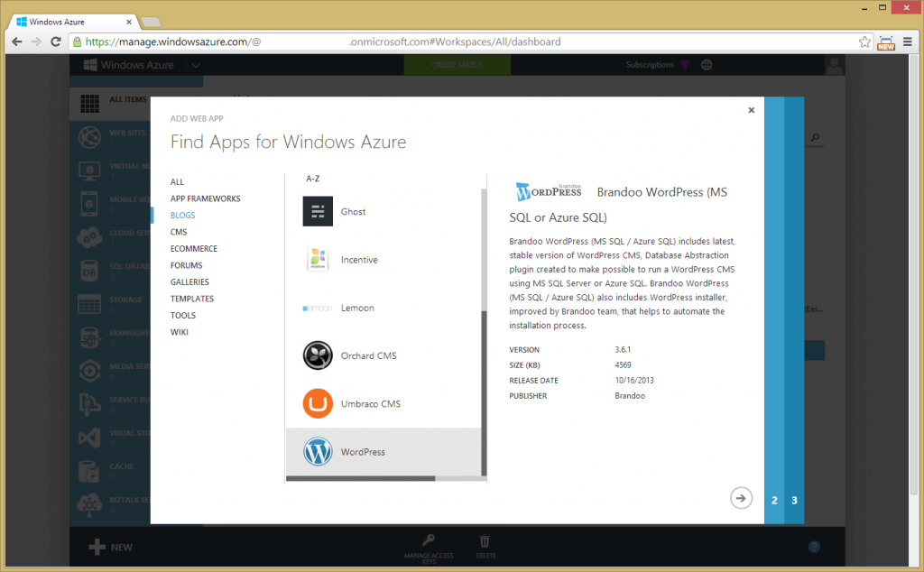Open Virtual Machines icon in sidebar

[x=89, y=171]
